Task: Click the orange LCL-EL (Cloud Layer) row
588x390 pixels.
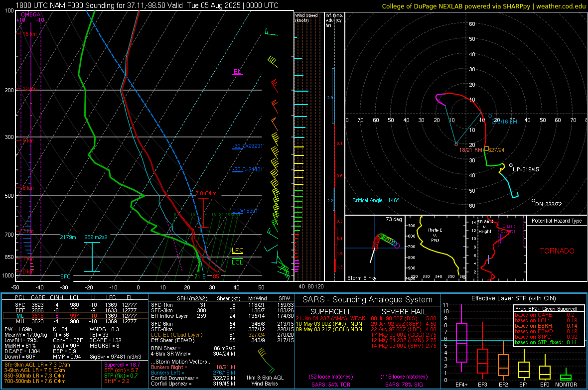Action: coord(222,335)
